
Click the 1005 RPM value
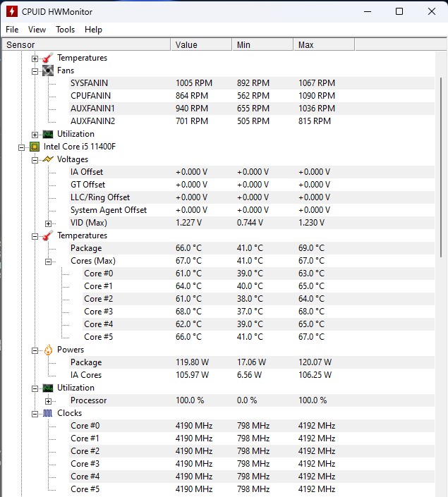pyautogui.click(x=194, y=83)
